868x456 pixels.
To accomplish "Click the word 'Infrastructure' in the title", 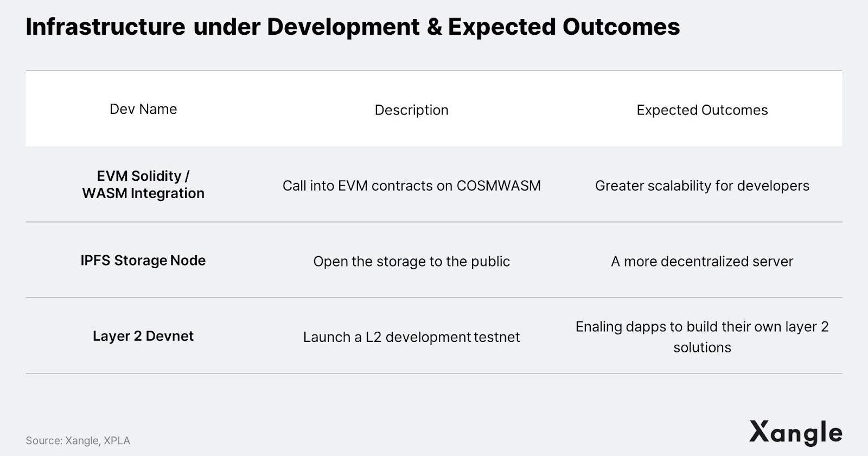I will [105, 27].
